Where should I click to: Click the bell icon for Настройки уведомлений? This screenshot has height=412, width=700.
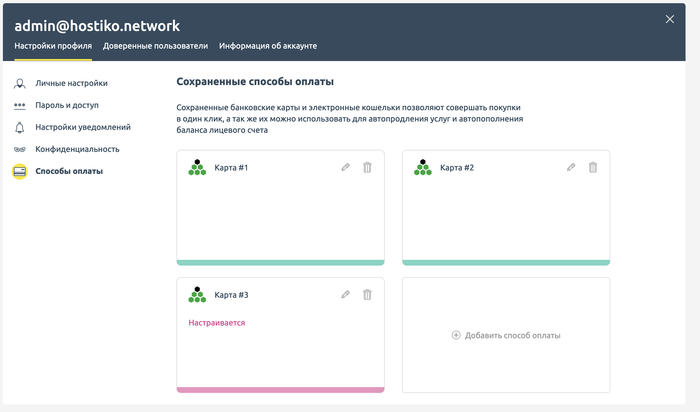click(20, 128)
